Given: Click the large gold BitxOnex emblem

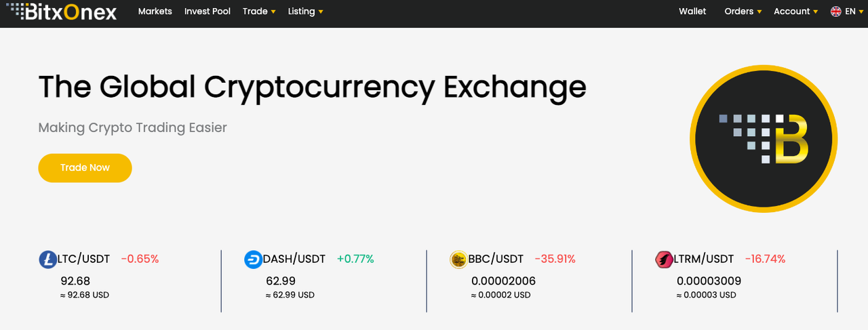Looking at the screenshot, I should (764, 139).
